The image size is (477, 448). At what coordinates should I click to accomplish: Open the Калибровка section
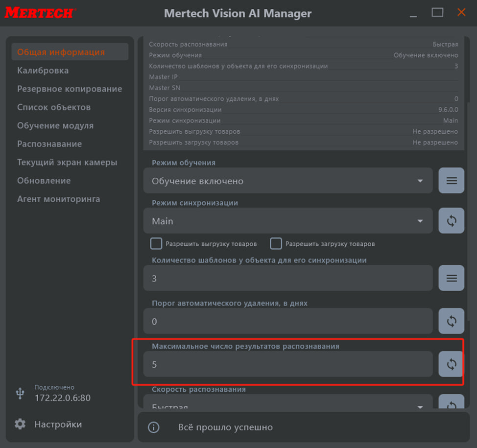coord(43,71)
